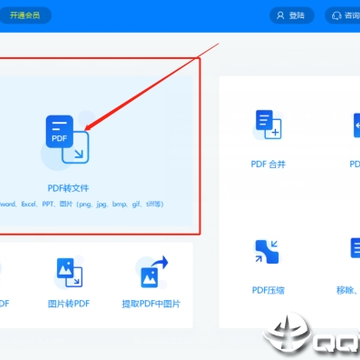Select the cut-off icon right of PDF 合并
Screen dimensions: 360x360
point(357,125)
